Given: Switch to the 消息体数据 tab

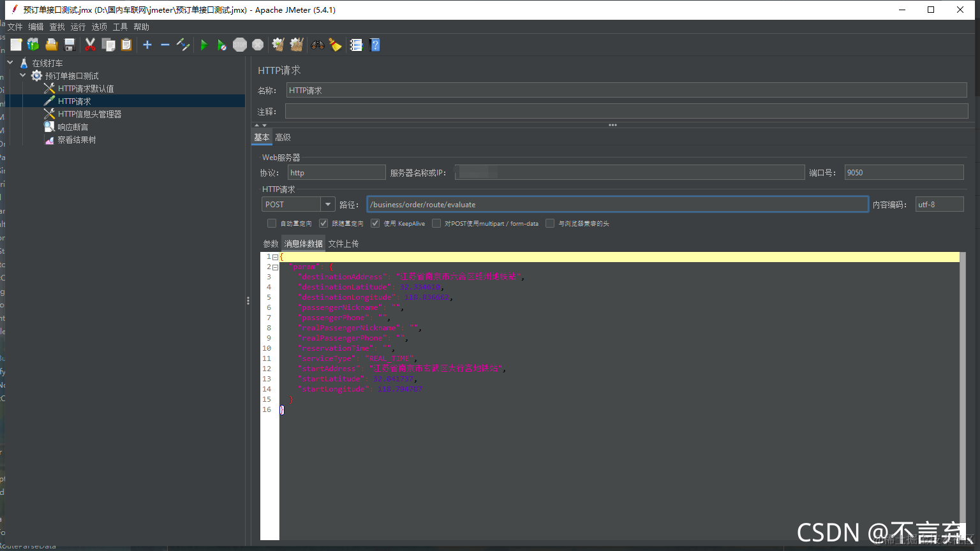Looking at the screenshot, I should [303, 244].
